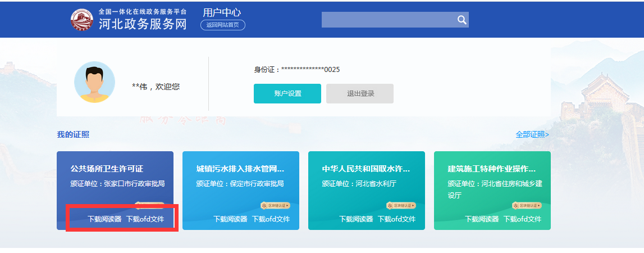This screenshot has width=644, height=253.
Task: Click blockchain badge on 中华人民共和国取水许可 card
Action: click(401, 205)
